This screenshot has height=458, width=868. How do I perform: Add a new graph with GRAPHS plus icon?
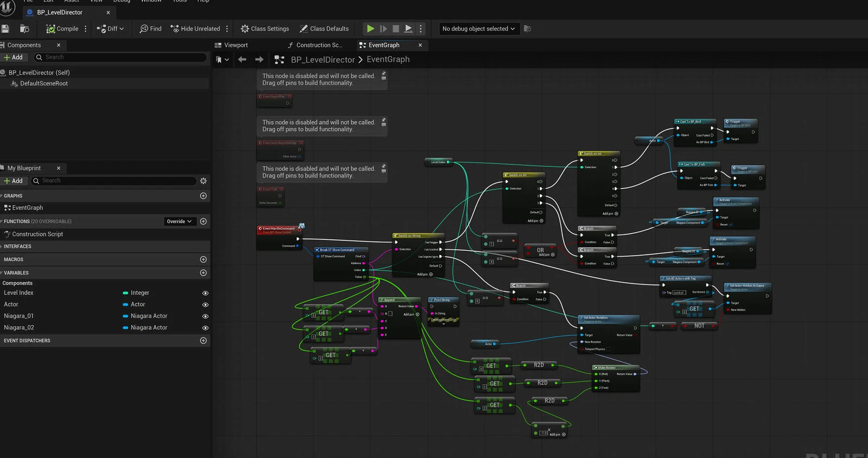(x=203, y=196)
